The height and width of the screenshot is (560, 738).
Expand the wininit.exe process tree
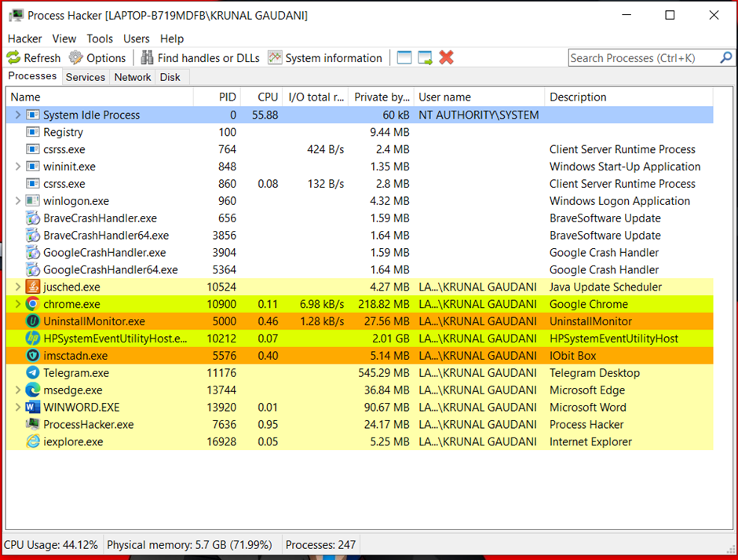coord(17,167)
